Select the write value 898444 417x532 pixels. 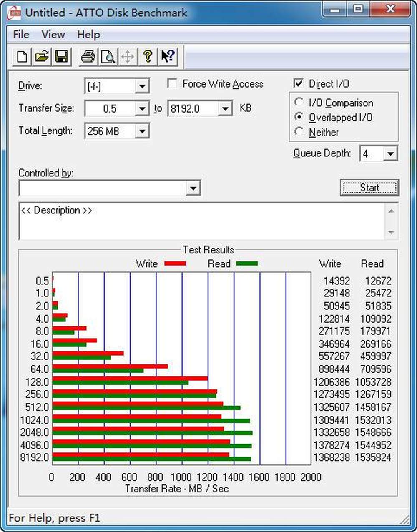334,369
